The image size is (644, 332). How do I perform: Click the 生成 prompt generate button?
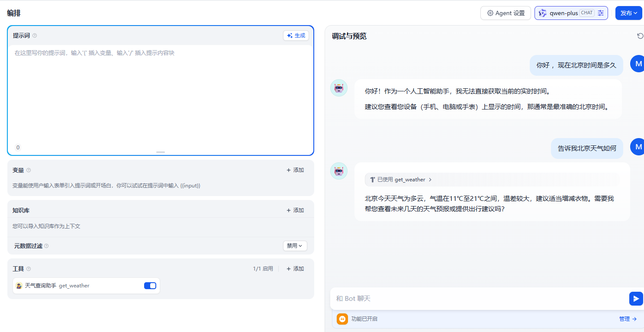(x=296, y=35)
